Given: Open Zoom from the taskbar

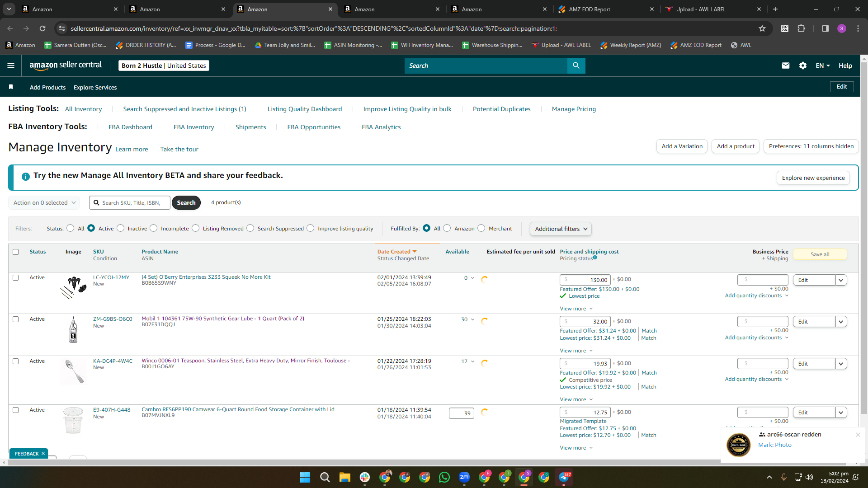Looking at the screenshot, I should [464, 477].
